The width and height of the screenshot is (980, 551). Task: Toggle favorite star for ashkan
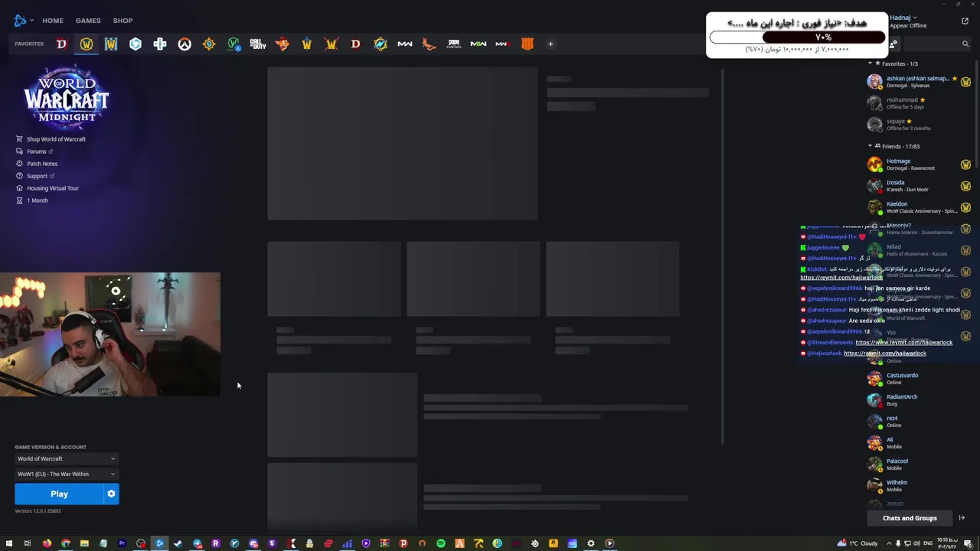[954, 78]
